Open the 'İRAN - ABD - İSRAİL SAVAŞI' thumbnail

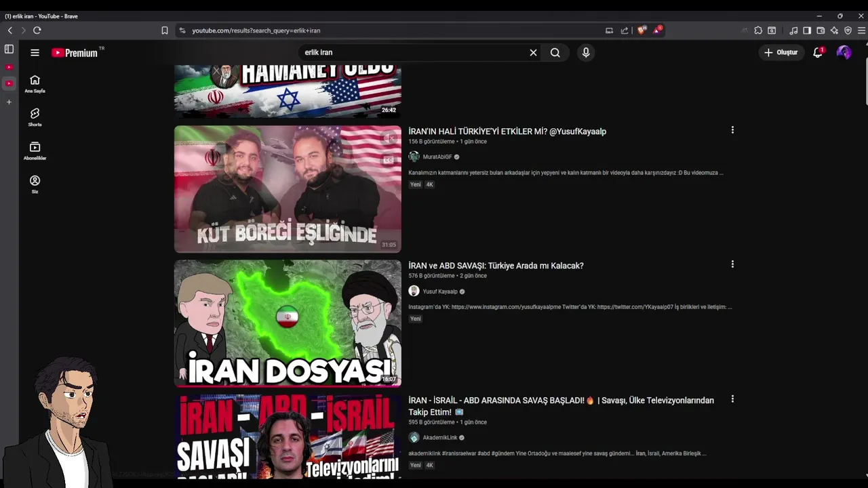click(x=288, y=436)
